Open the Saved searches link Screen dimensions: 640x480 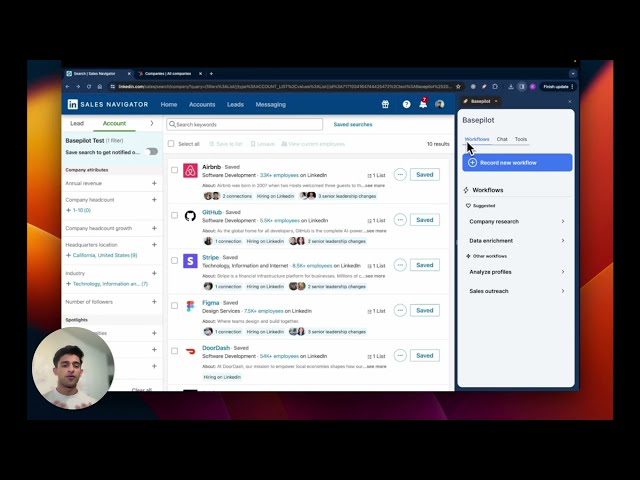click(353, 124)
